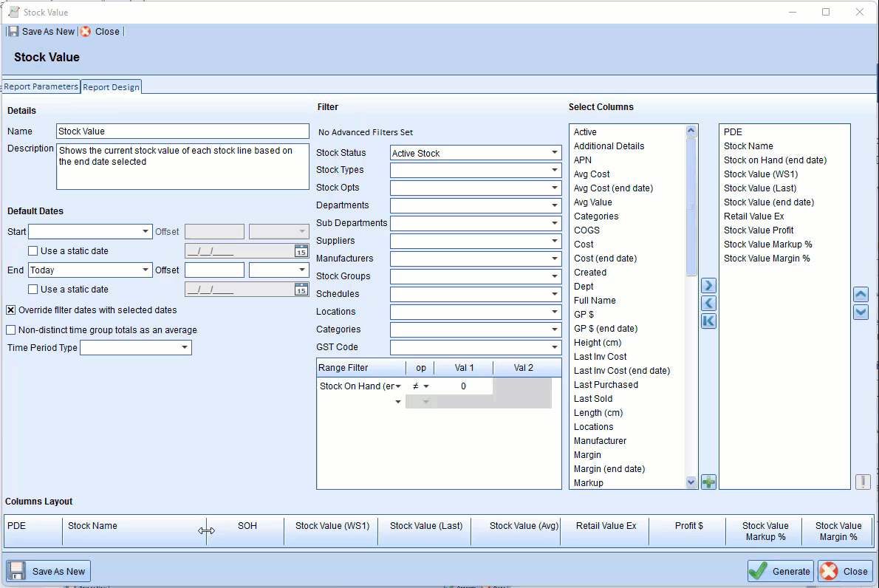The height and width of the screenshot is (588, 879).
Task: Move selected column down with arrow icon
Action: [861, 312]
